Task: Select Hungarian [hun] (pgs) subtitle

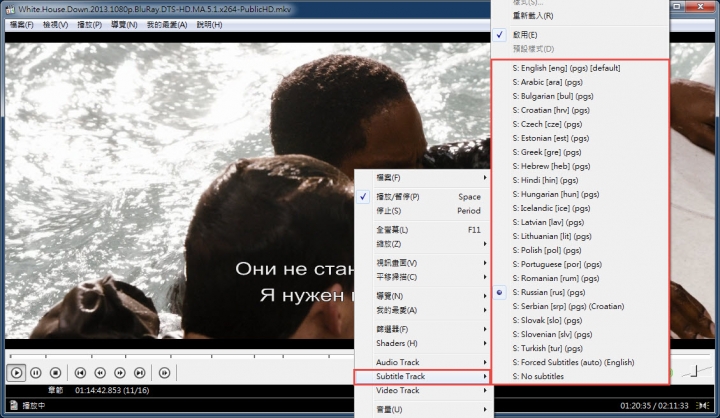Action: [x=580, y=194]
